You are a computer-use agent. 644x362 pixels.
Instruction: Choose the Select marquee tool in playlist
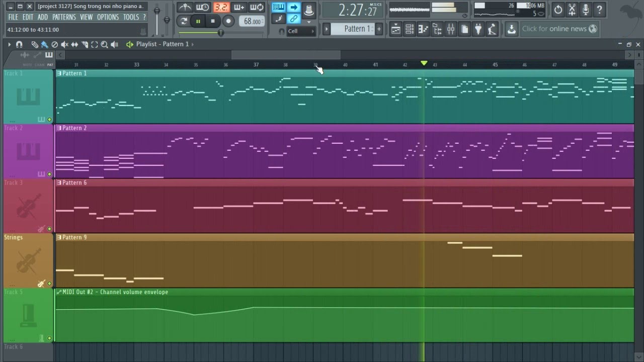coord(95,44)
